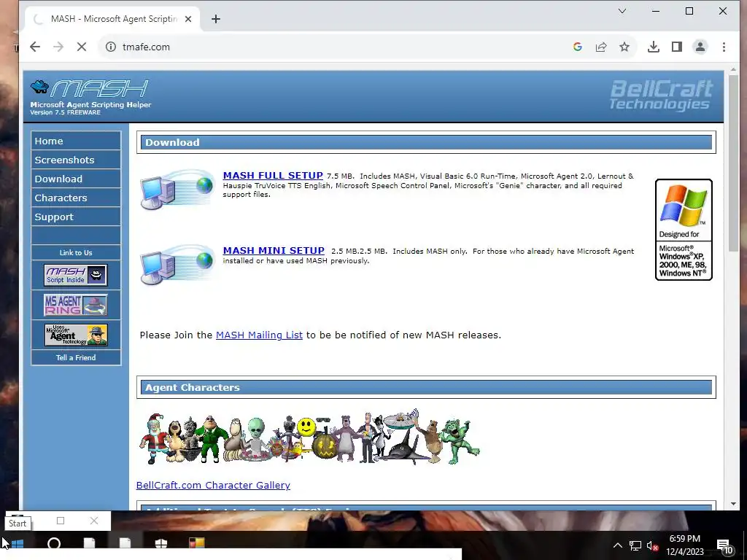This screenshot has height=560, width=747.
Task: Open Screenshots in the sidebar menu
Action: [x=76, y=160]
